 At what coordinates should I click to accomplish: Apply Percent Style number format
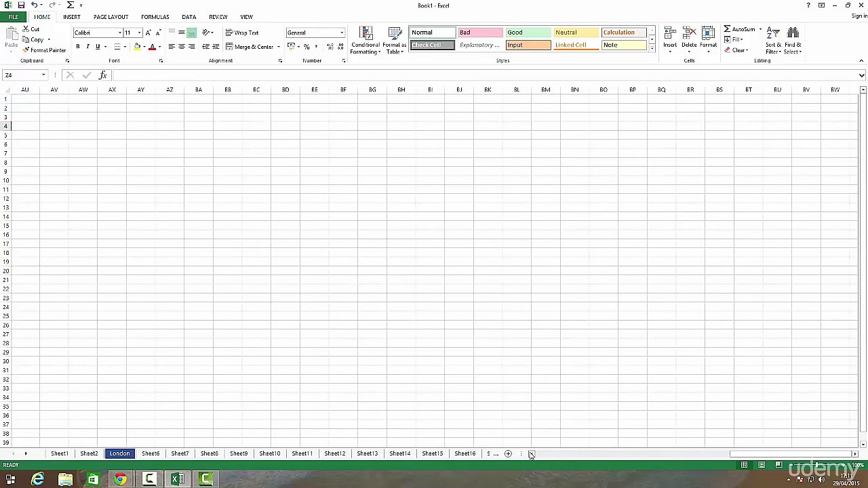(x=307, y=47)
